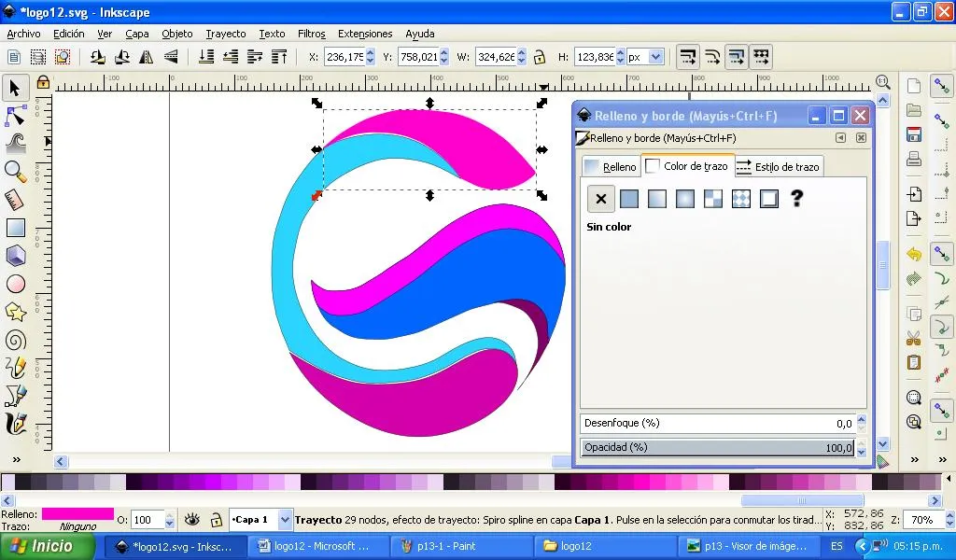Click Select All objects toolbar icon
Image resolution: width=956 pixels, height=560 pixels.
tap(13, 57)
